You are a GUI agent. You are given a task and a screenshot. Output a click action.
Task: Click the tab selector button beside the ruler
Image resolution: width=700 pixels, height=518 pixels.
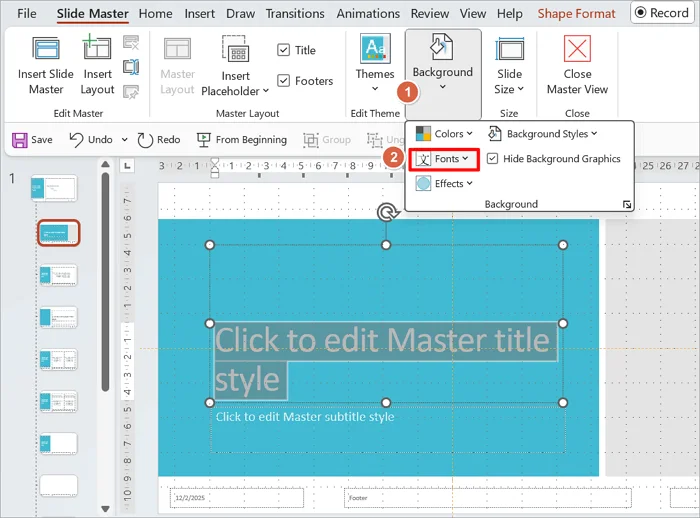[x=127, y=166]
